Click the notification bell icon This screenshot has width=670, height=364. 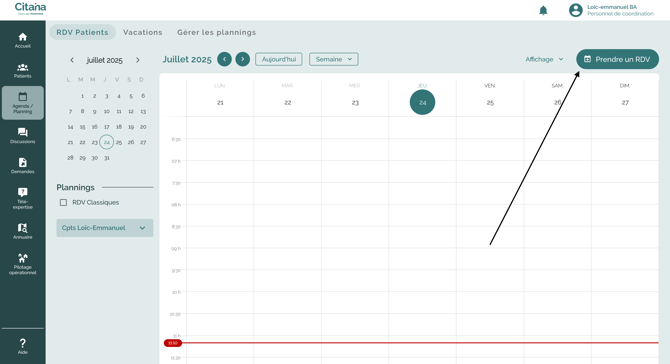[x=543, y=10]
